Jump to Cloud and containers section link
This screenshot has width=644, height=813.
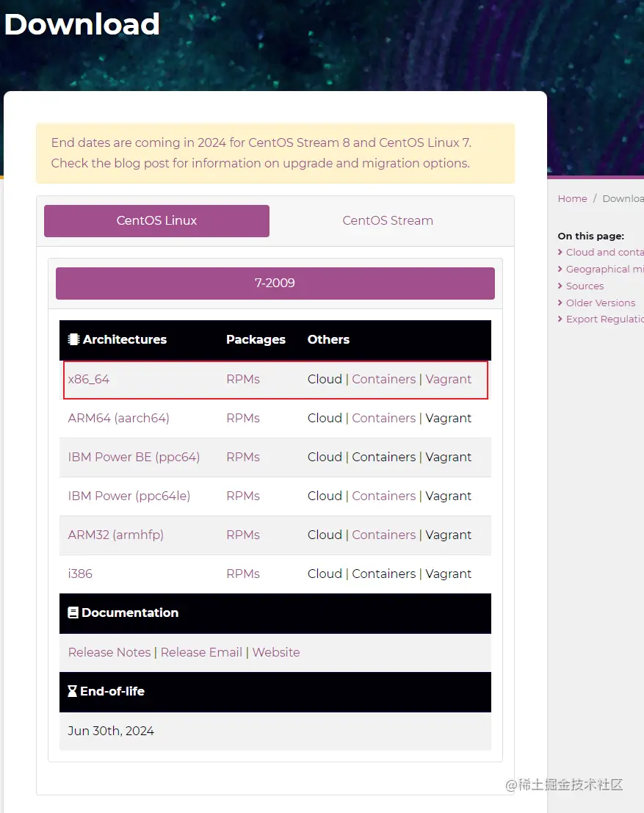(604, 253)
